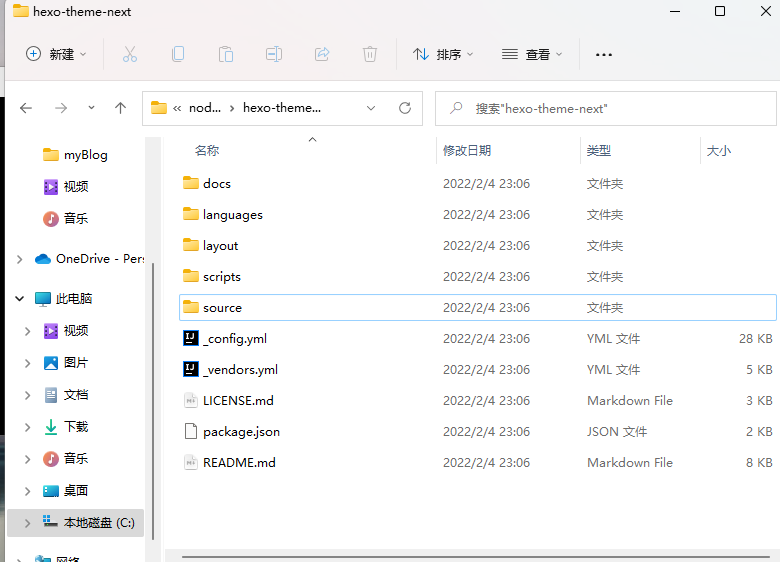Click the languages folder icon
The width and height of the screenshot is (780, 562).
(x=191, y=214)
